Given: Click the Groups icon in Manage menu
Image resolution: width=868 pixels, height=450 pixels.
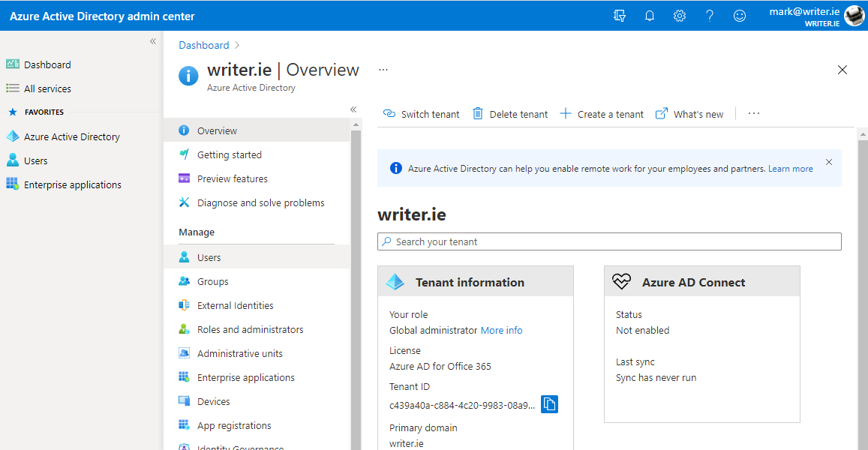Looking at the screenshot, I should 185,281.
